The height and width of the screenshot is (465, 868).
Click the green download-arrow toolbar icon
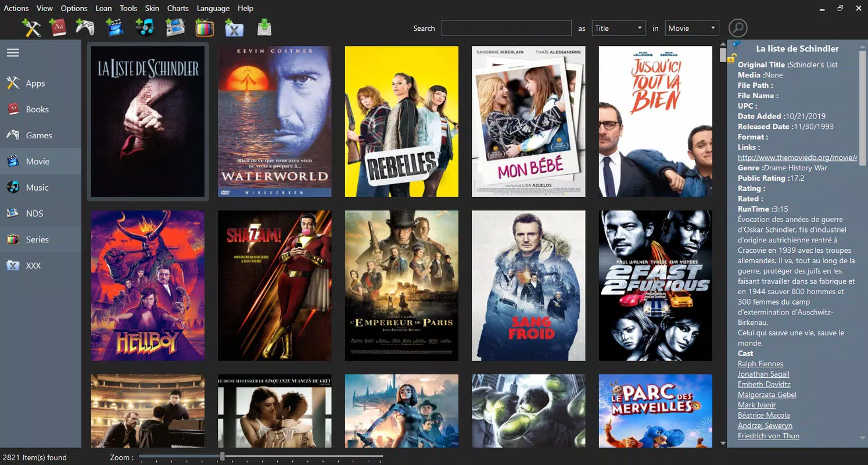pos(264,27)
